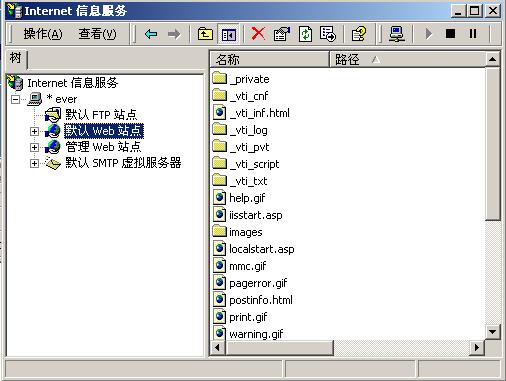The height and width of the screenshot is (381, 506).
Task: Toggle the show/hide console tree icon
Action: [229, 34]
